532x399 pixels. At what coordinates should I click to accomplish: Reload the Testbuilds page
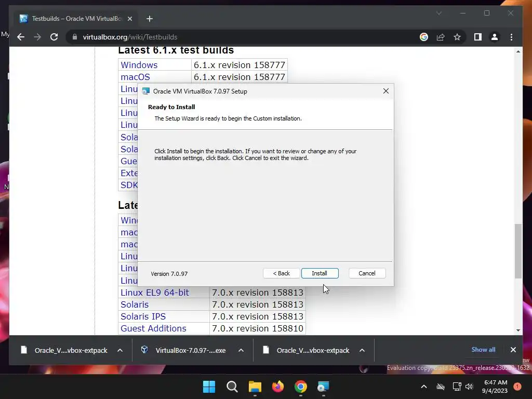click(x=54, y=37)
